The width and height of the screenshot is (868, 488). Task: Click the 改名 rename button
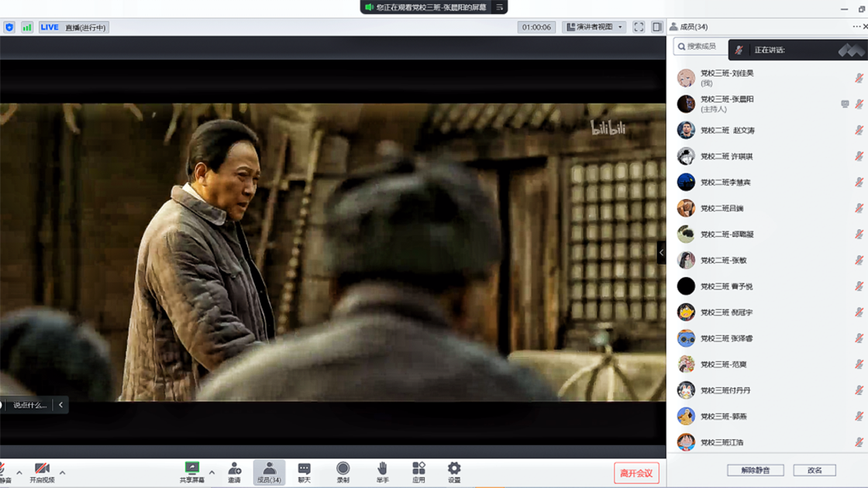click(x=815, y=470)
